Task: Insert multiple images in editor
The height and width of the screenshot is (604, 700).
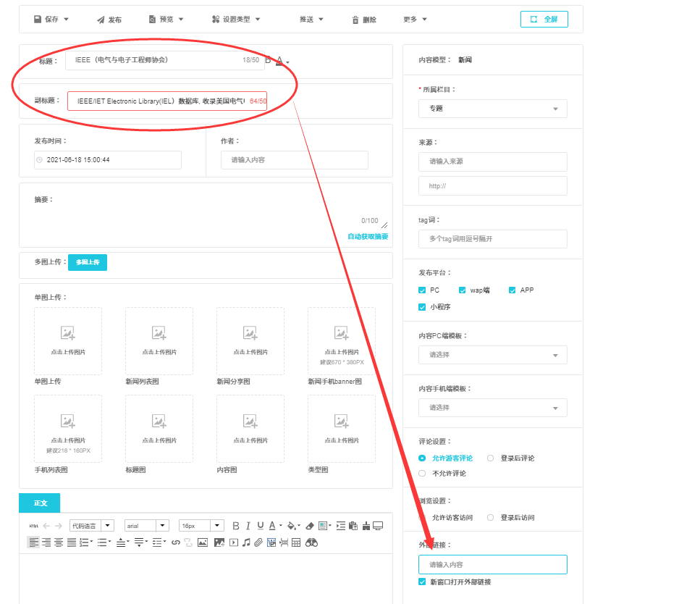Action: tap(219, 542)
